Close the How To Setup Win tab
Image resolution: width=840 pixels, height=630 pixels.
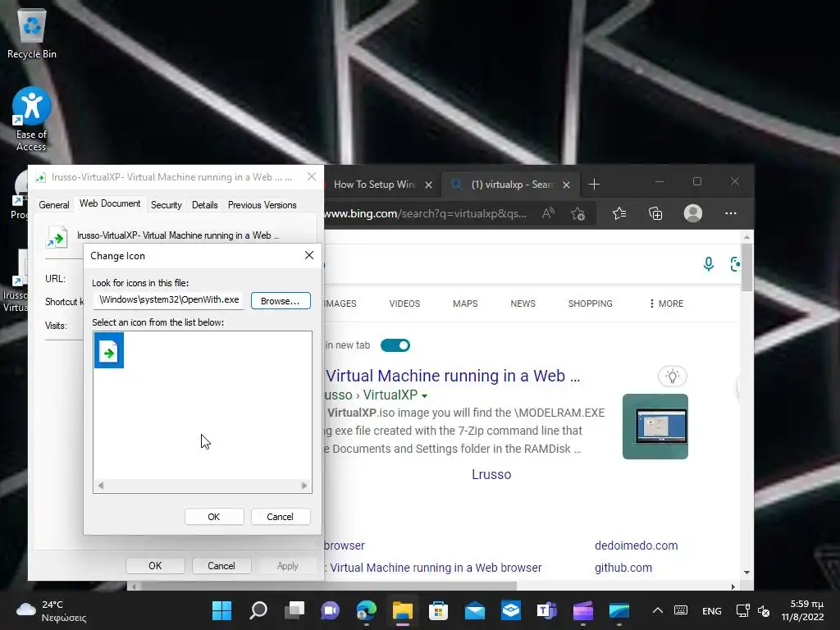(428, 185)
